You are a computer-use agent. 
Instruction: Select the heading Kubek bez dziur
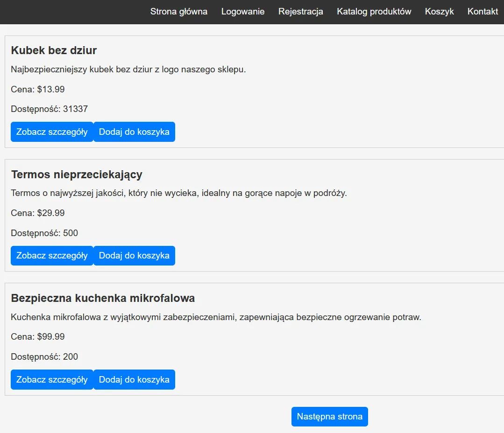click(x=54, y=50)
